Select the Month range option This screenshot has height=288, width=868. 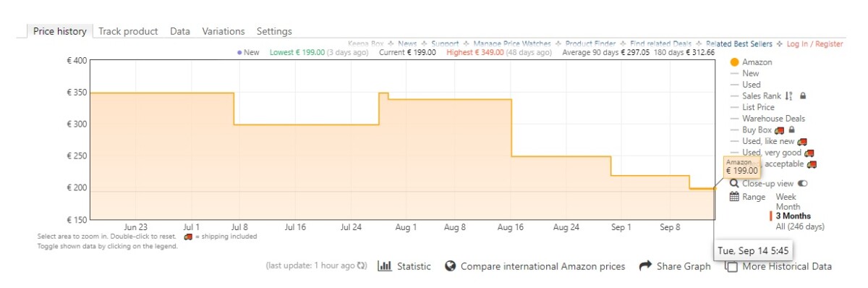pyautogui.click(x=788, y=206)
